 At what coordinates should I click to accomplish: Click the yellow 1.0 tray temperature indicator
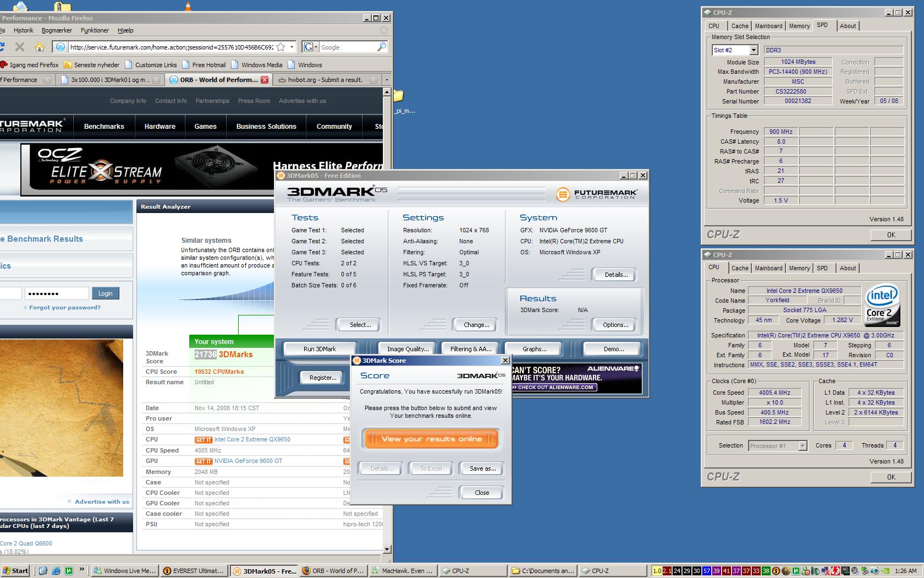[657, 571]
